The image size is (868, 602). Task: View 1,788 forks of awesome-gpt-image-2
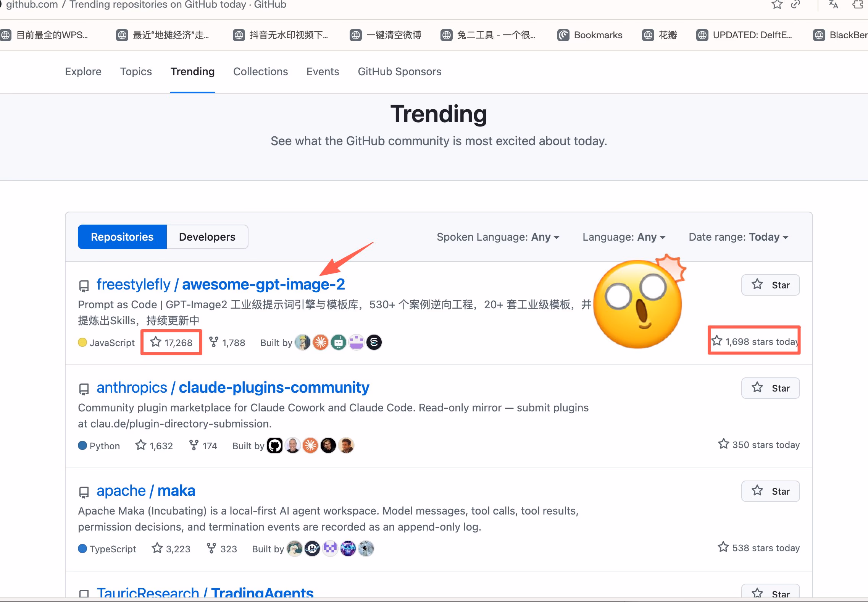click(227, 342)
